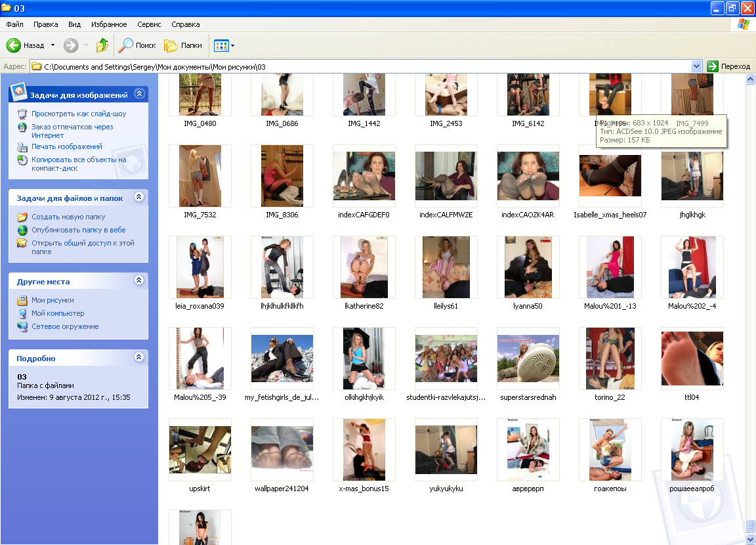Click Копировать все объекты на компакт-диск

[x=79, y=164]
